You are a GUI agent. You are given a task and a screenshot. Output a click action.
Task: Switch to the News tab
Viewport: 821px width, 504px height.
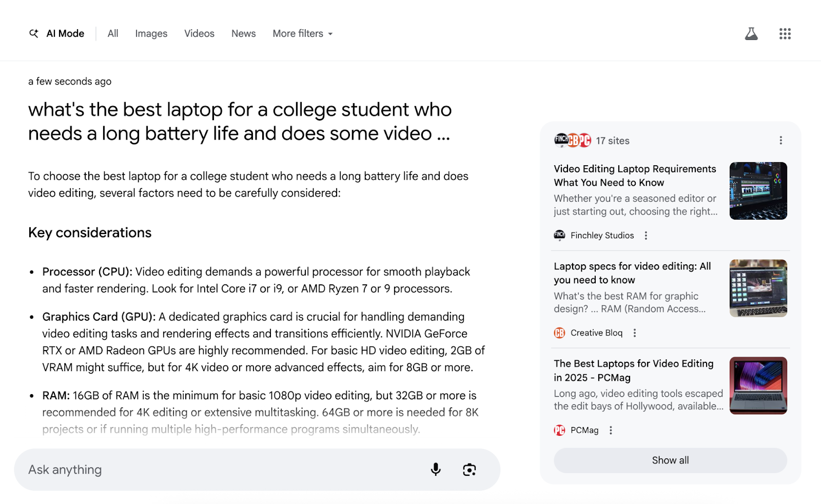click(x=243, y=33)
